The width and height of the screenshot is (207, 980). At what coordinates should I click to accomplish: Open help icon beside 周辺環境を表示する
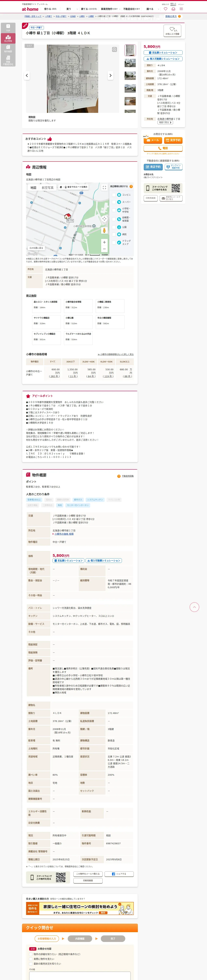[131, 186]
